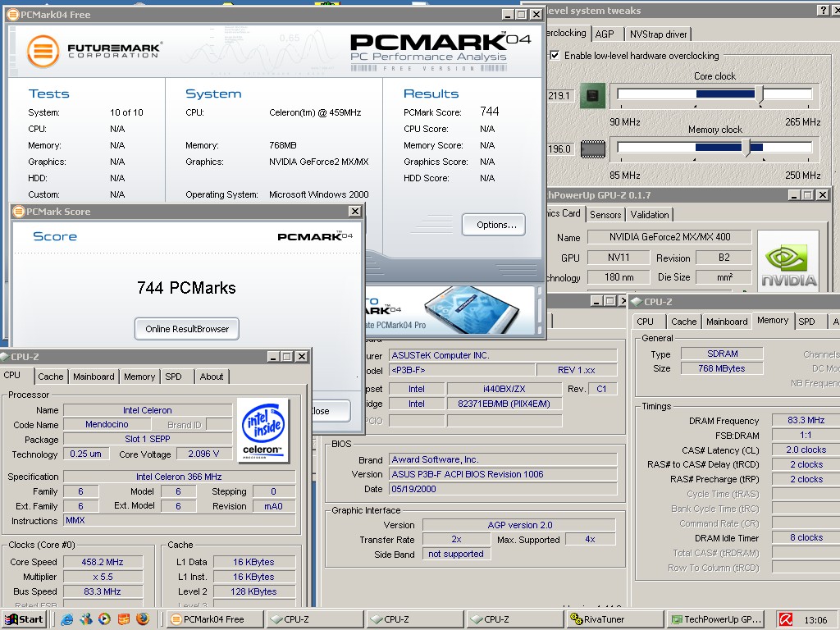This screenshot has height=630, width=840.
Task: Click the Online ResultBrowser button
Action: (187, 329)
